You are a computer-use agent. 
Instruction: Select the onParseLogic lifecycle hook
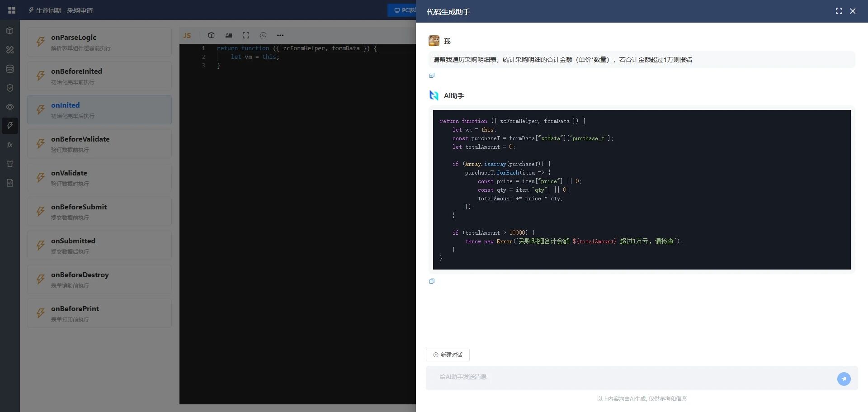click(99, 42)
